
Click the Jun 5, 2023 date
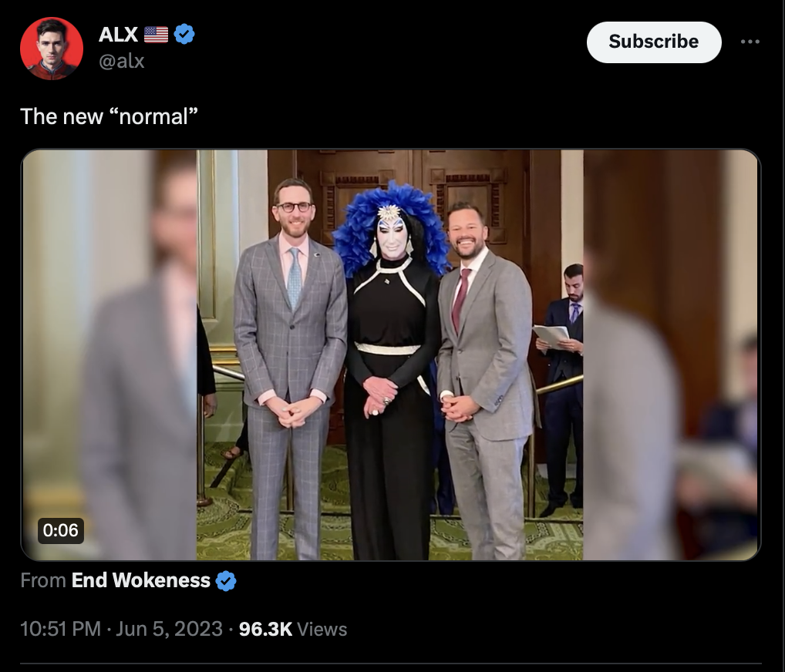[169, 629]
